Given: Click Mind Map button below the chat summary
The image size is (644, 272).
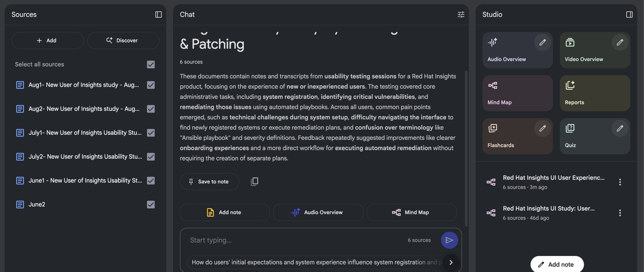Looking at the screenshot, I should [412, 213].
